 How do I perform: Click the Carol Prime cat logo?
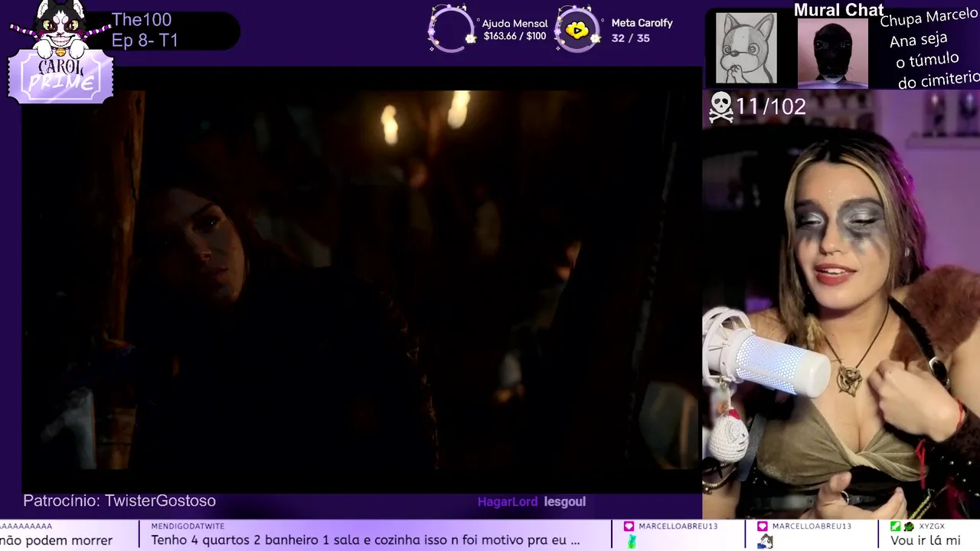tap(60, 52)
